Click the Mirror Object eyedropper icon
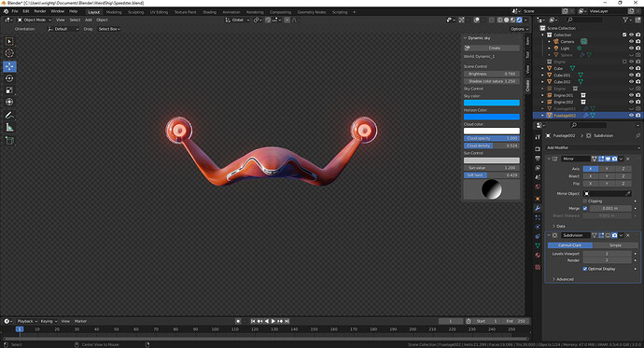The height and width of the screenshot is (348, 644). 628,193
